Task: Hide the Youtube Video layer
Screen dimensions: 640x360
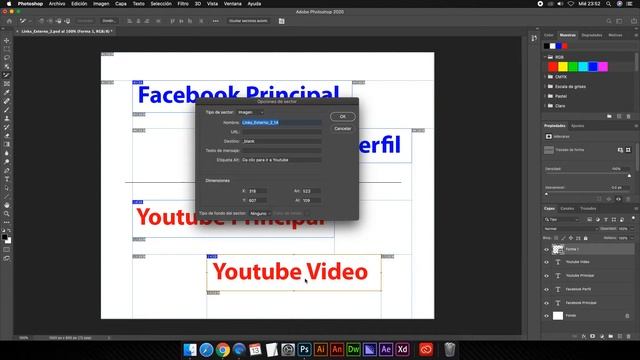Action: [x=547, y=262]
